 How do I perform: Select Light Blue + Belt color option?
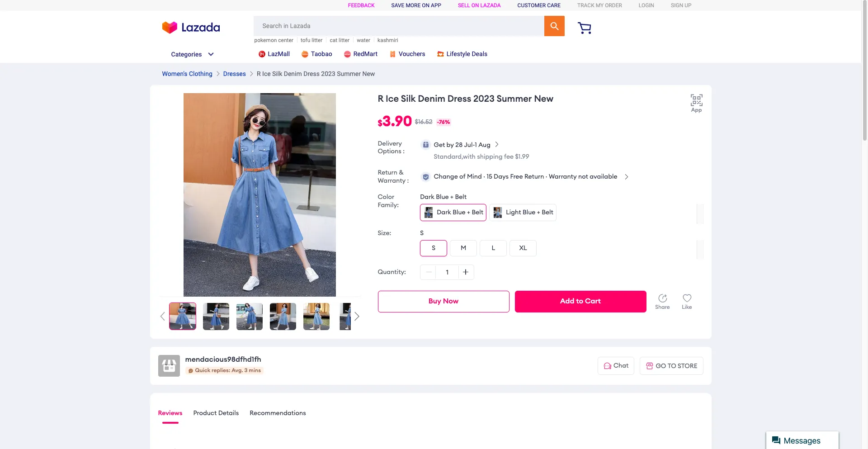(523, 213)
